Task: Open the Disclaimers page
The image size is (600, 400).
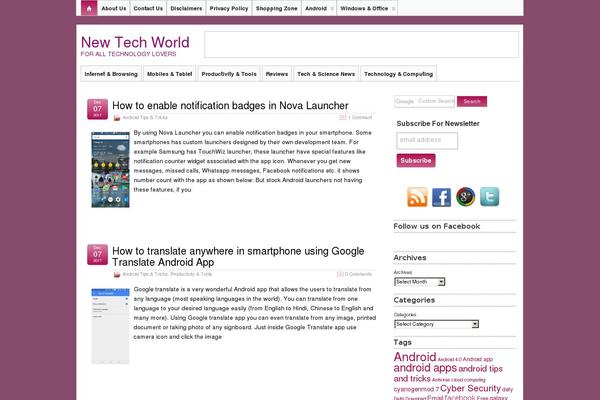Action: click(x=186, y=8)
